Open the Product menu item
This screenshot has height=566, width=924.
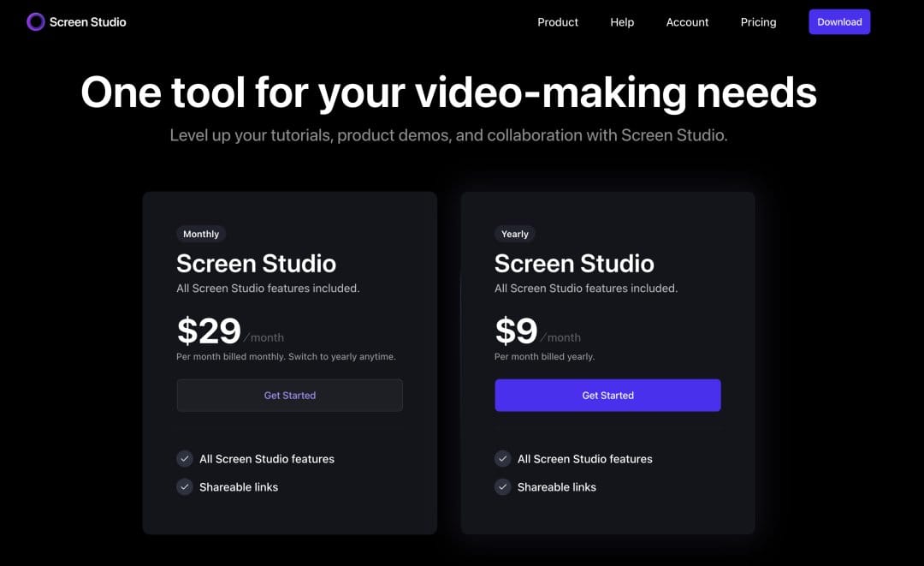point(558,21)
